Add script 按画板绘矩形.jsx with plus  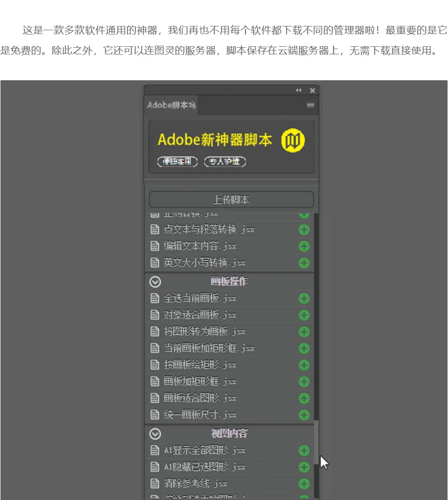pos(304,365)
